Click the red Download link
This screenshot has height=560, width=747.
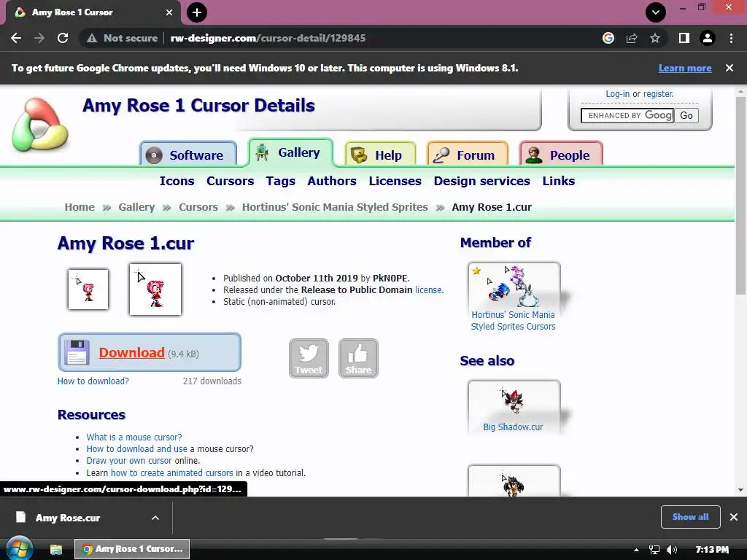click(131, 352)
